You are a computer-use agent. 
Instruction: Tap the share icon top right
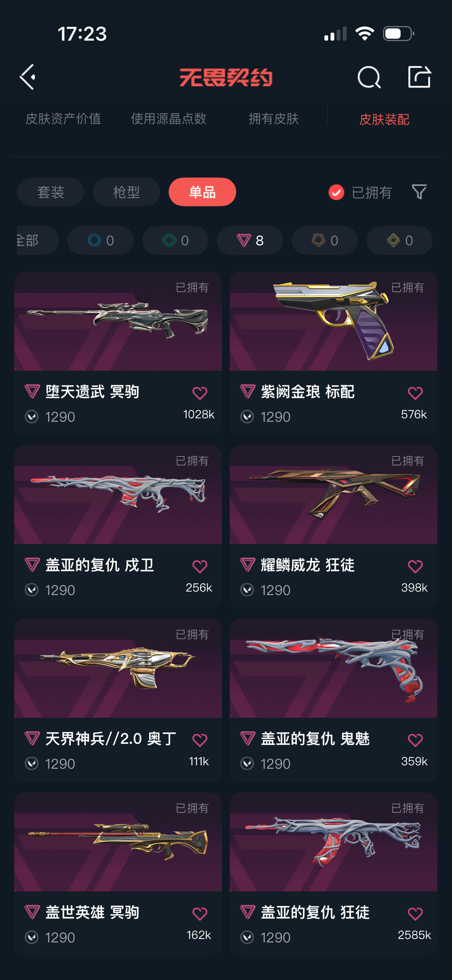tap(419, 77)
